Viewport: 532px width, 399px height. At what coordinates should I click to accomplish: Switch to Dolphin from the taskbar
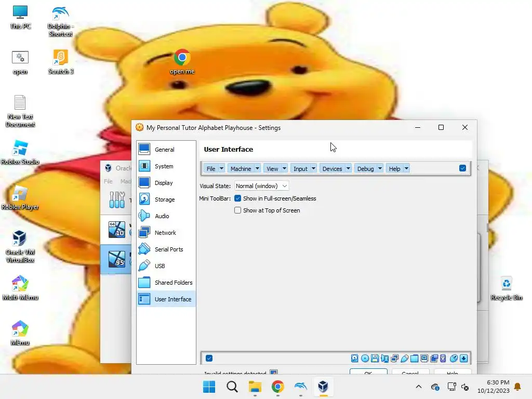[301, 387]
